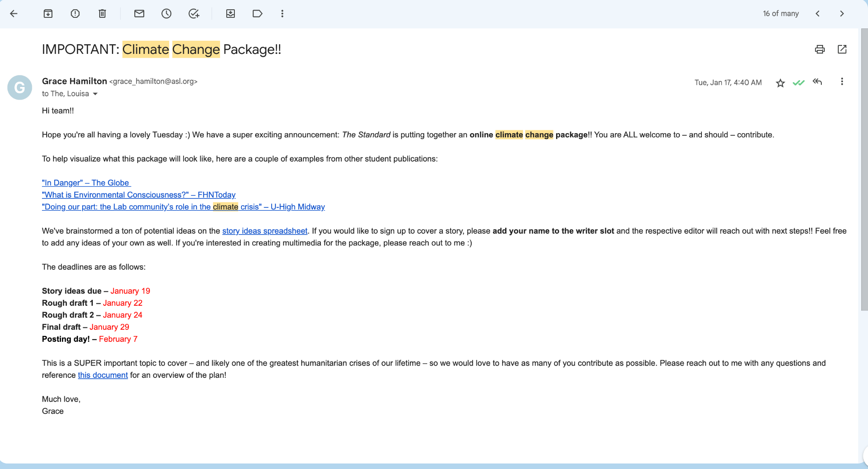Snooze this email with clock icon
The height and width of the screenshot is (469, 868).
coord(166,14)
